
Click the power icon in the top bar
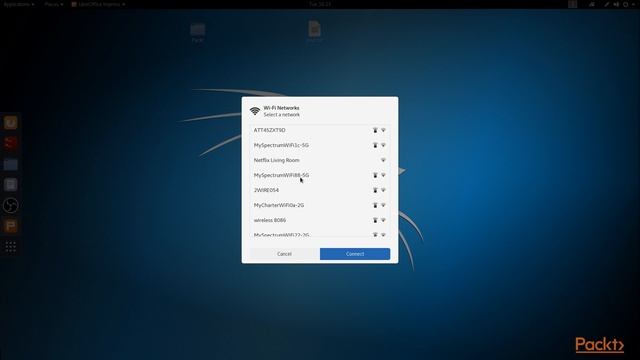coord(625,4)
